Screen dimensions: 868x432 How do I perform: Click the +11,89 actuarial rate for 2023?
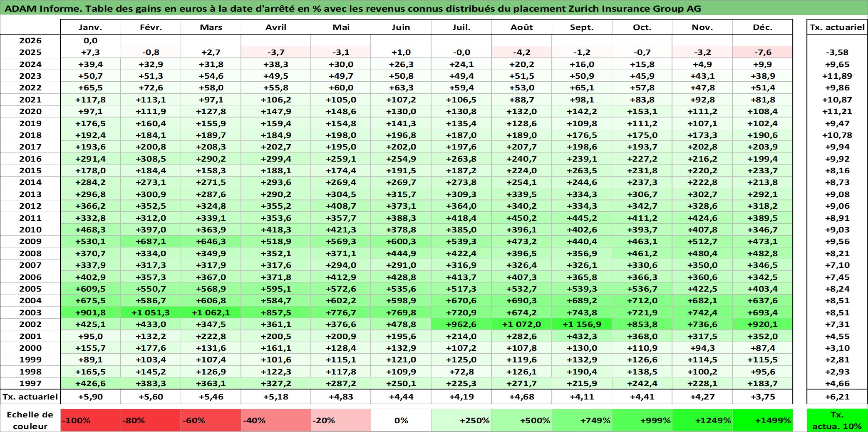click(837, 76)
